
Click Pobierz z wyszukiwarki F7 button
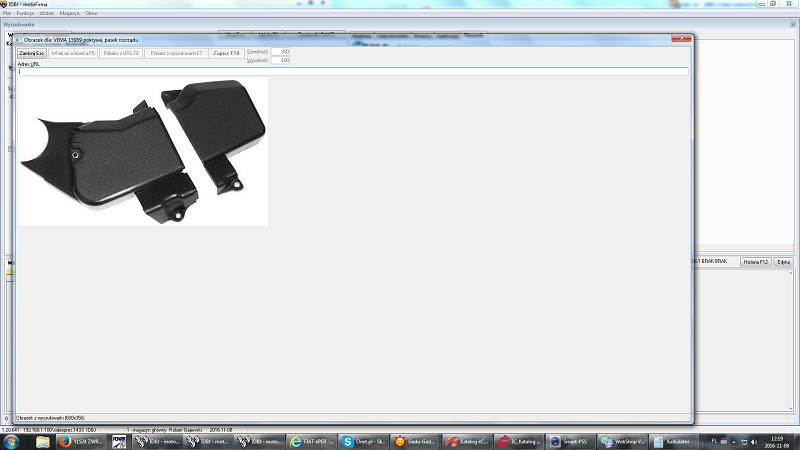tap(177, 53)
